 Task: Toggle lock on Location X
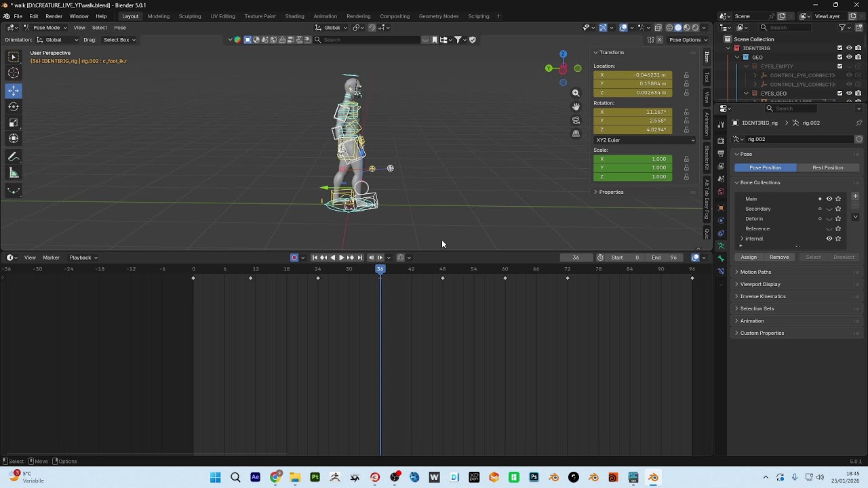tap(686, 75)
